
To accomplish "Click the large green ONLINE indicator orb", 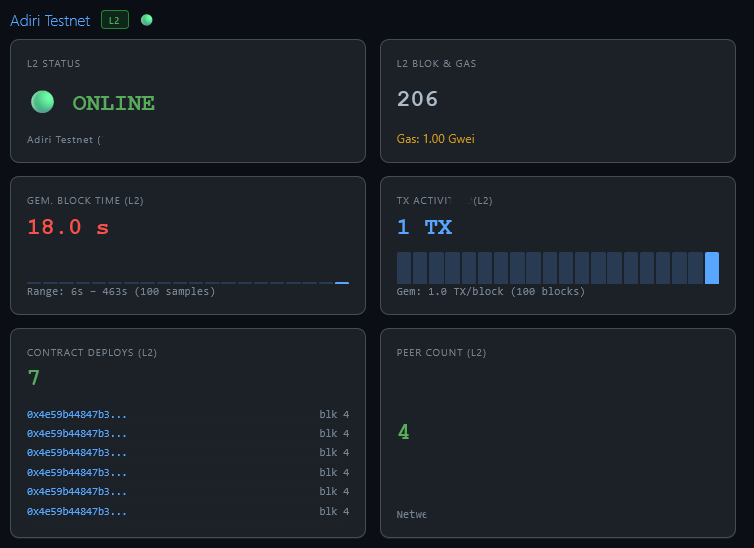I will tap(42, 102).
